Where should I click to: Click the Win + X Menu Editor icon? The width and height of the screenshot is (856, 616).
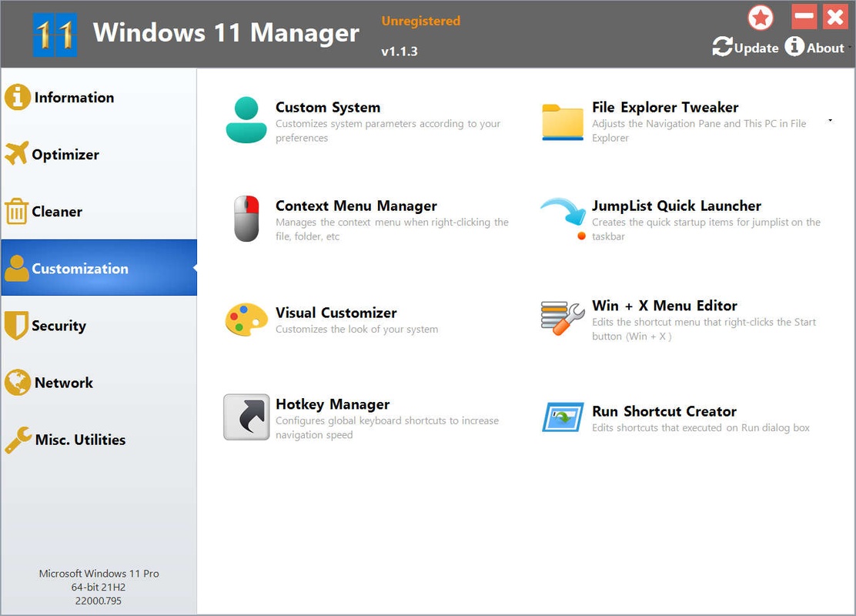pos(562,317)
